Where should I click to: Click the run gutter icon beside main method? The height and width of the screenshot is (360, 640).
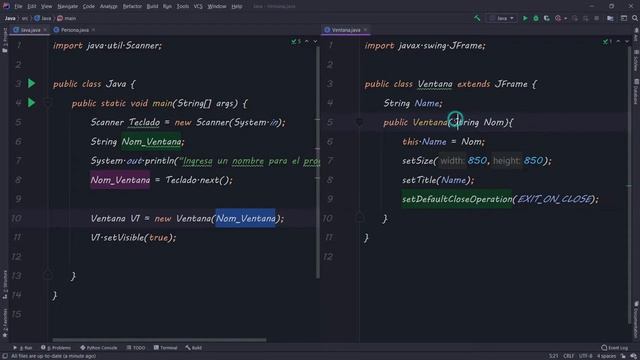[31, 103]
